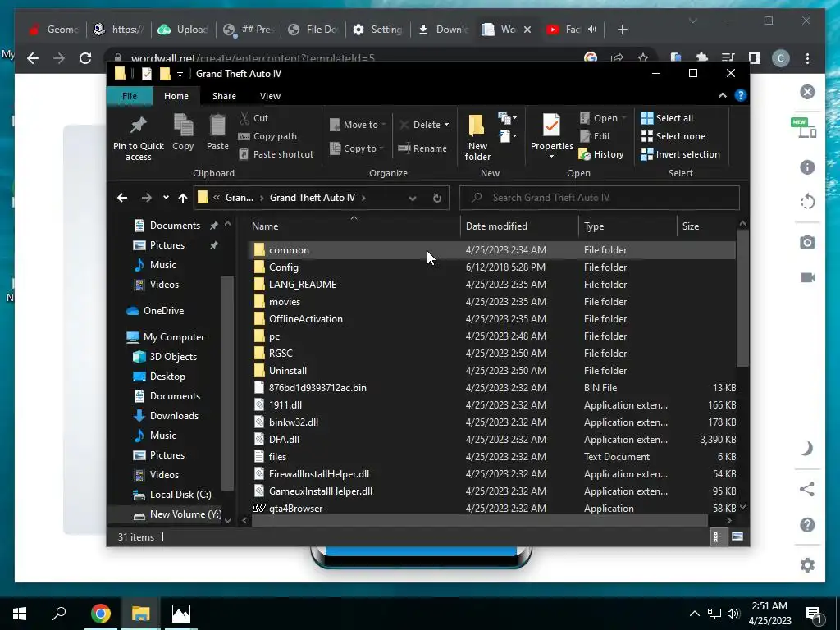Open file History
Screen dimensions: 840x630
click(601, 154)
